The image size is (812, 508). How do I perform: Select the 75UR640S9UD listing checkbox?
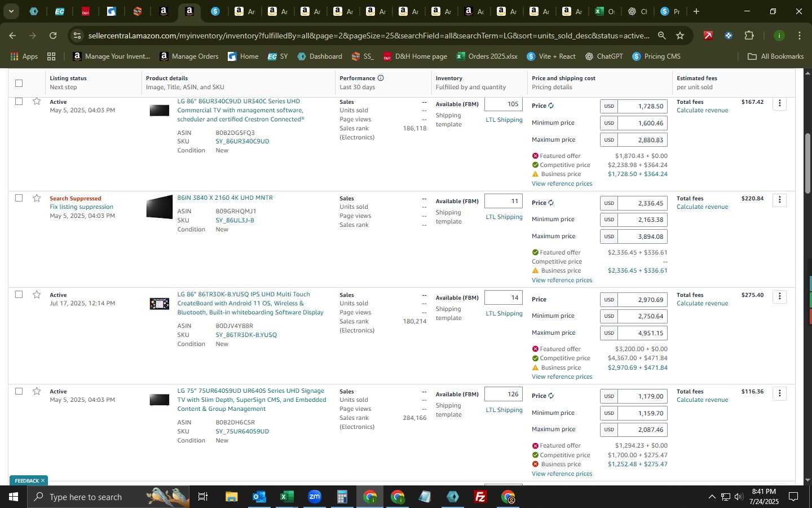[19, 391]
